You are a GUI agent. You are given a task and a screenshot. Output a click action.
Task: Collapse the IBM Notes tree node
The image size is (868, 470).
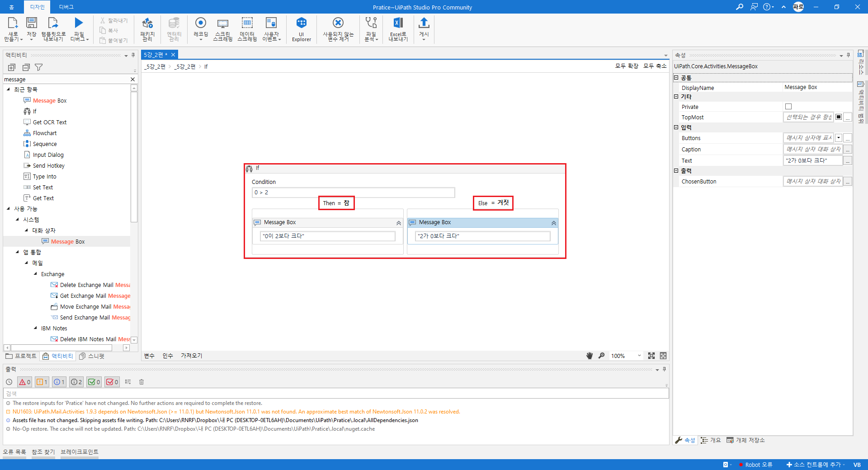coord(35,328)
